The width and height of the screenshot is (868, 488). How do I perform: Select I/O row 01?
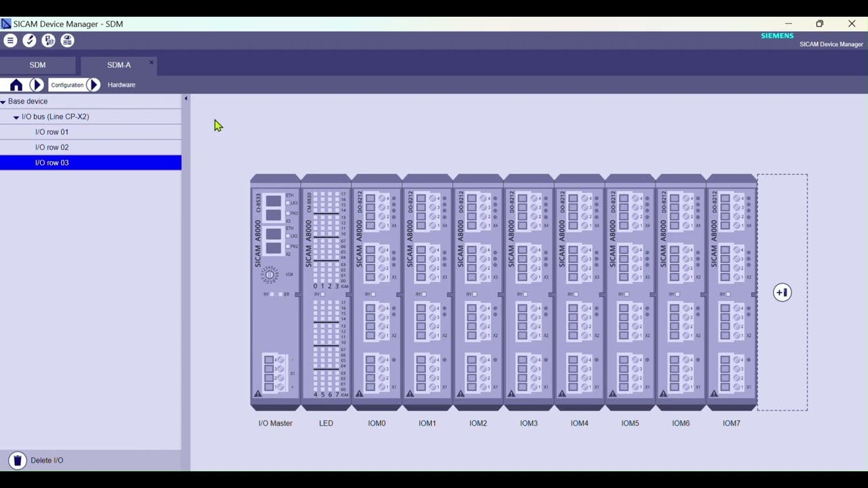coord(91,132)
